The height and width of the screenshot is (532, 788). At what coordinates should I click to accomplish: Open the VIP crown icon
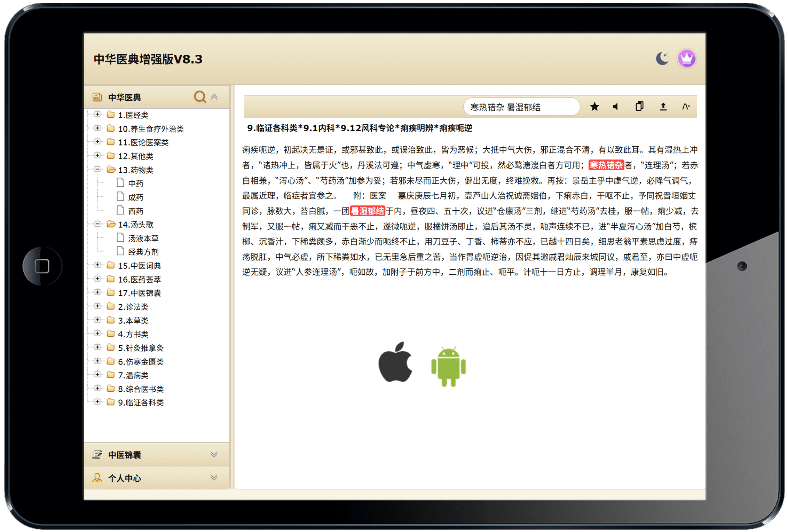pos(687,58)
